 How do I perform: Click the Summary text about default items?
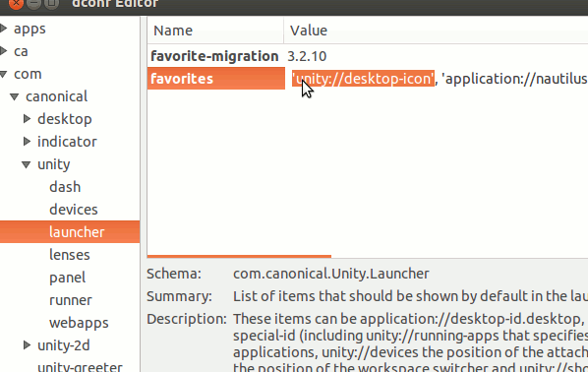[x=410, y=296]
